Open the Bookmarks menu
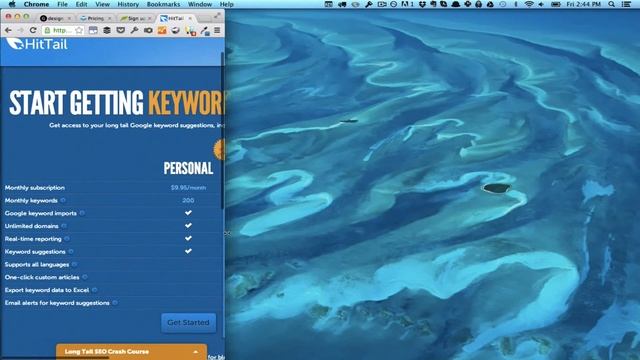640x360 pixels. pos(163,4)
